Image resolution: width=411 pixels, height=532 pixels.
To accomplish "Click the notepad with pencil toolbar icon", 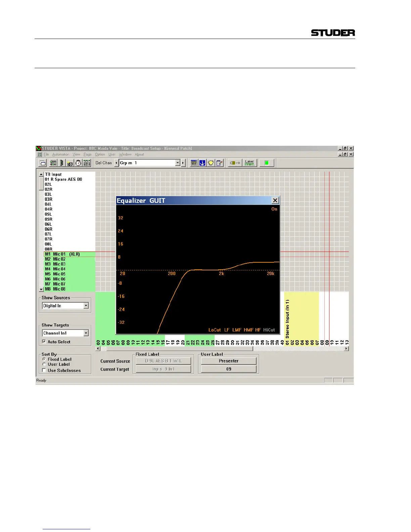I will (x=219, y=163).
